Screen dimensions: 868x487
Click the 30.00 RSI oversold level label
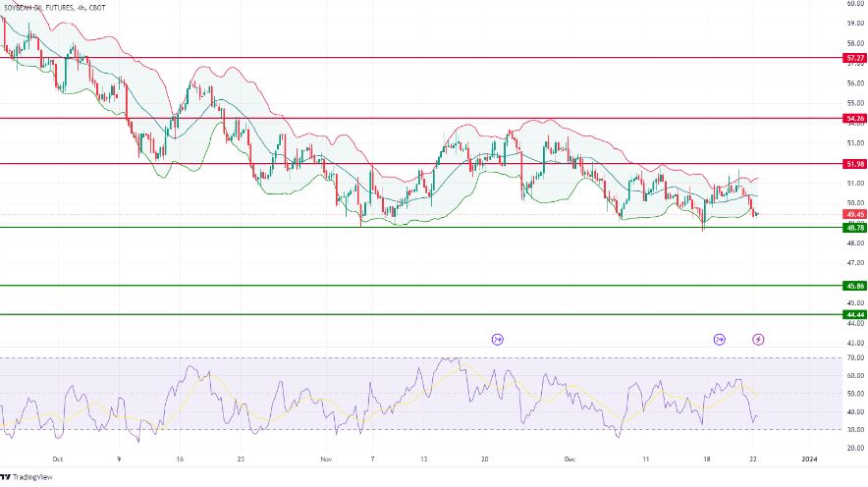[853, 430]
